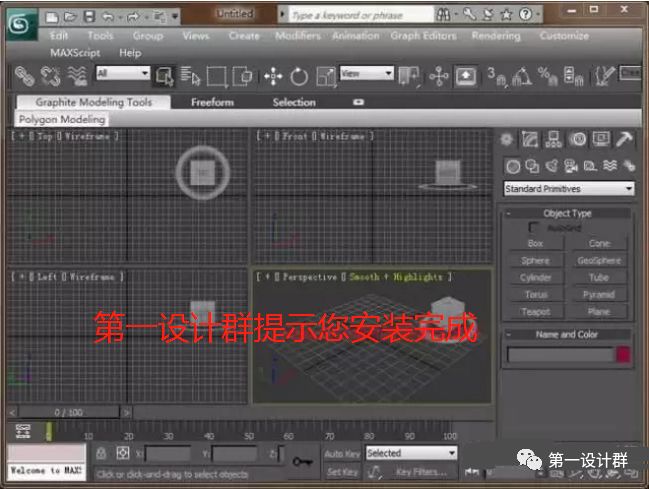Click the Teapot primitive button
This screenshot has width=649, height=489.
click(x=536, y=311)
